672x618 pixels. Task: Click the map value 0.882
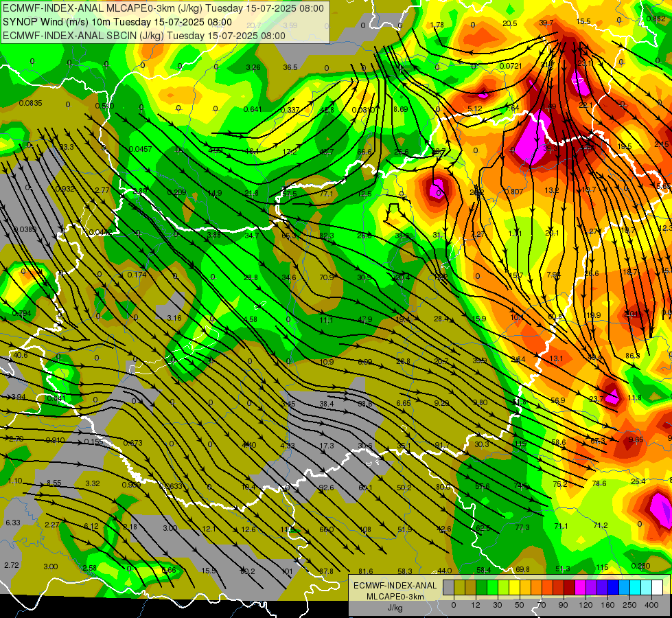[656, 19]
